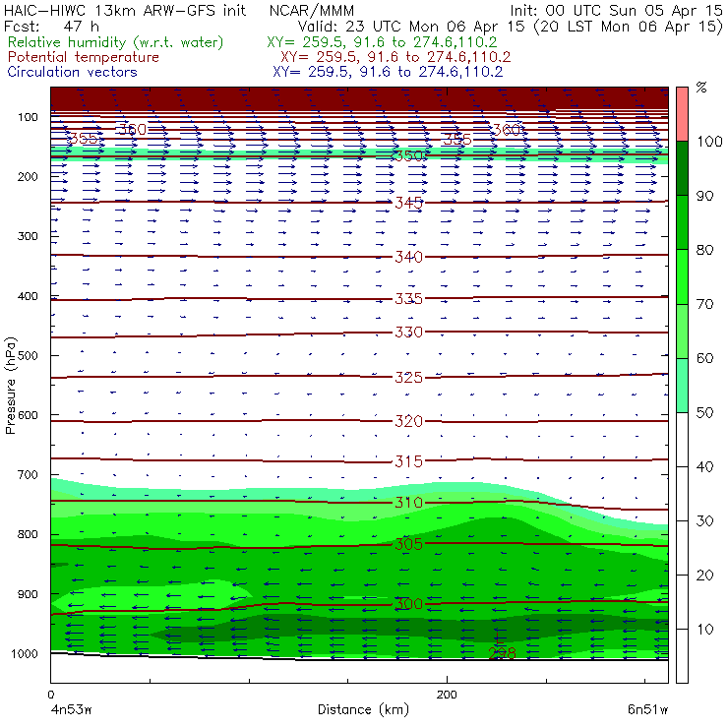Click the 298 contour label near the surface
This screenshot has height=728, width=728.
[502, 653]
